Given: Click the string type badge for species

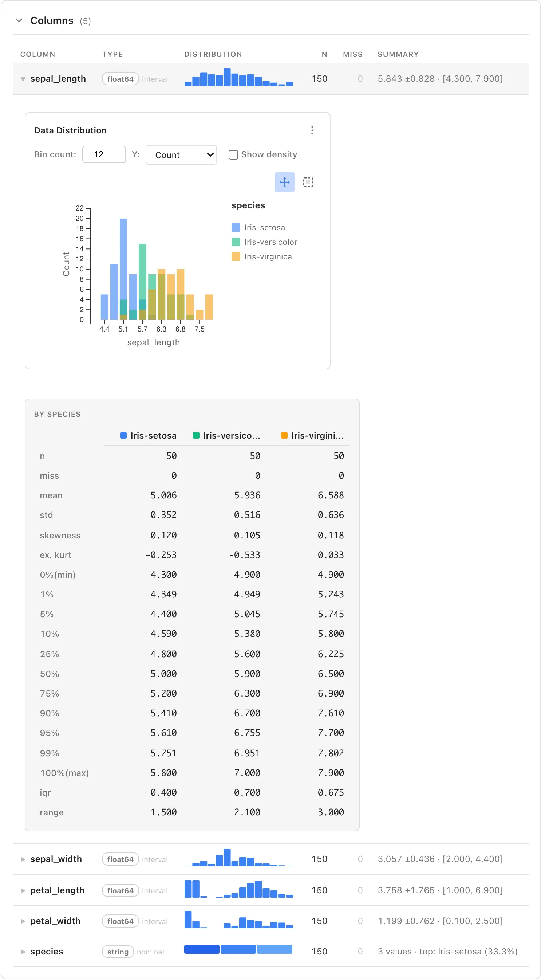Looking at the screenshot, I should tap(118, 952).
